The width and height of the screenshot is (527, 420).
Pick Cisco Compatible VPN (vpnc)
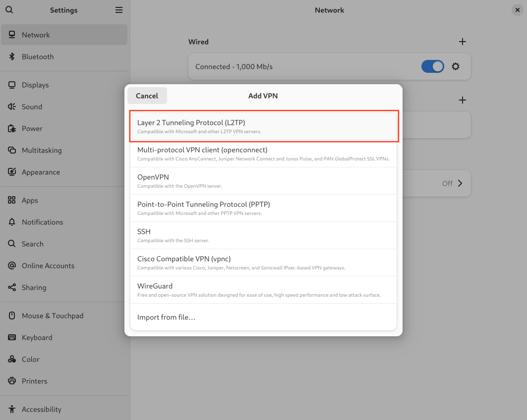pyautogui.click(x=264, y=262)
